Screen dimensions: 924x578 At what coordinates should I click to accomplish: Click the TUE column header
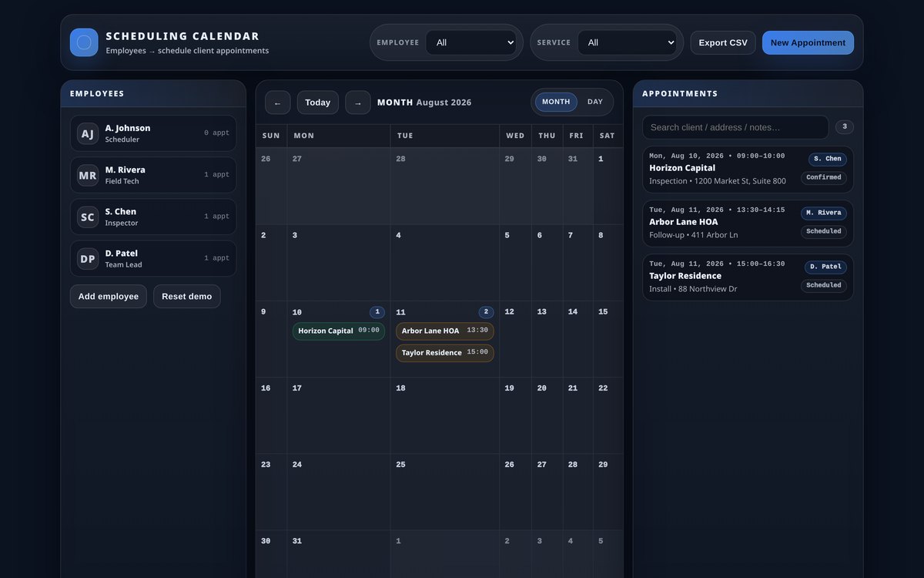[445, 136]
